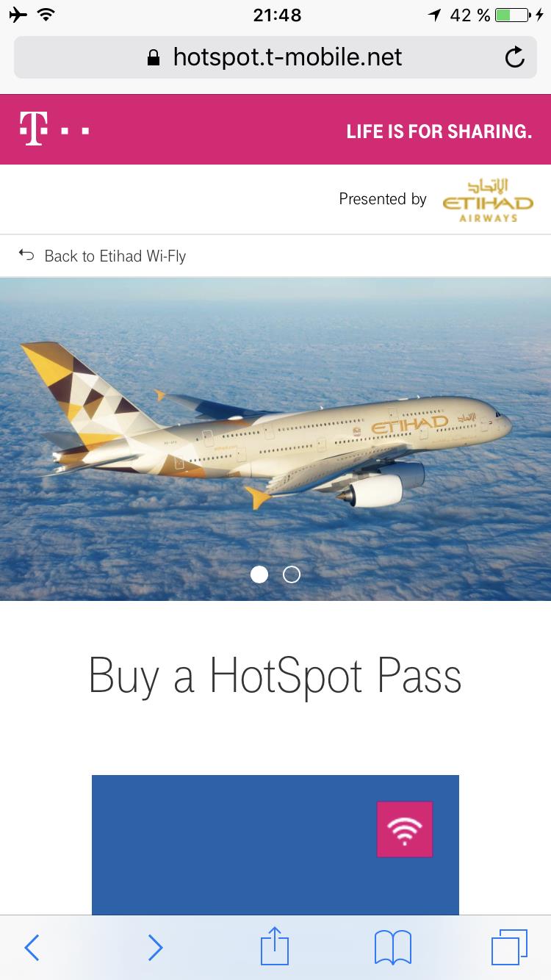Click the Back to Etihad Wi-Fly link
Viewport: 551px width, 980px height.
(115, 256)
